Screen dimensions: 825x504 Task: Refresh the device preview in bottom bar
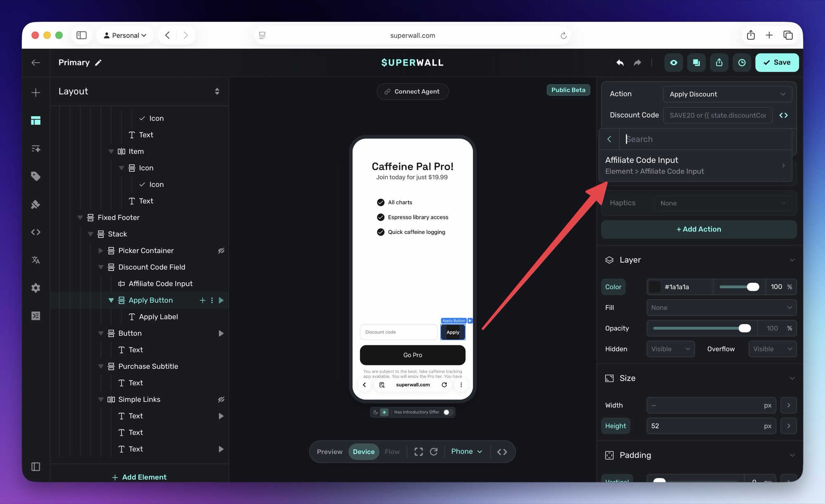pos(434,452)
